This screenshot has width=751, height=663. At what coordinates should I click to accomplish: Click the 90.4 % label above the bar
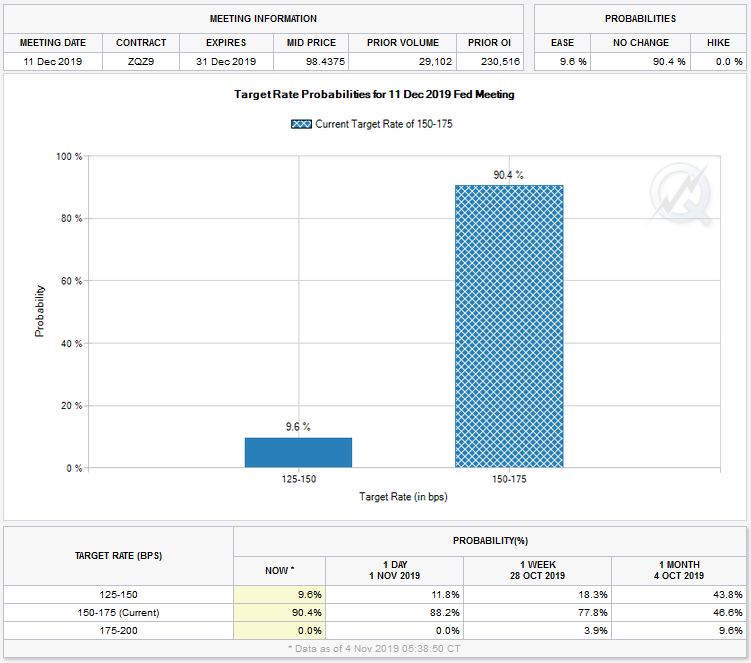tap(508, 175)
